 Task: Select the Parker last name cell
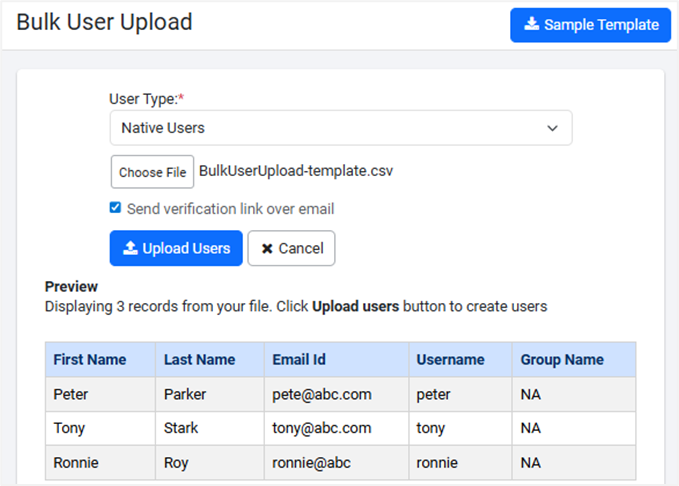[x=210, y=394]
